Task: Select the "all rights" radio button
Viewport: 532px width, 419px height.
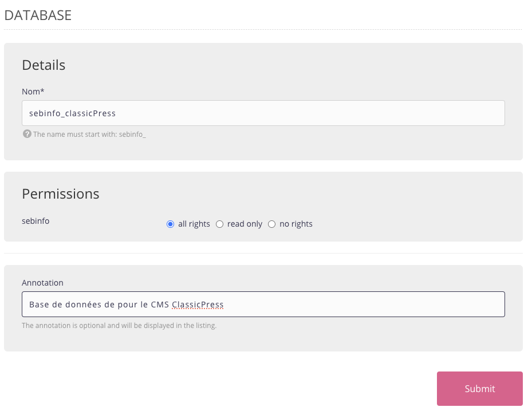Action: pyautogui.click(x=170, y=224)
